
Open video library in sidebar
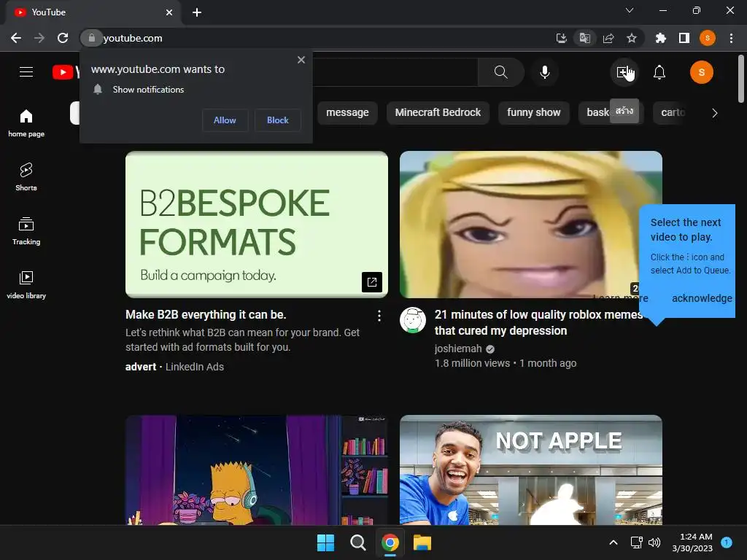[26, 285]
